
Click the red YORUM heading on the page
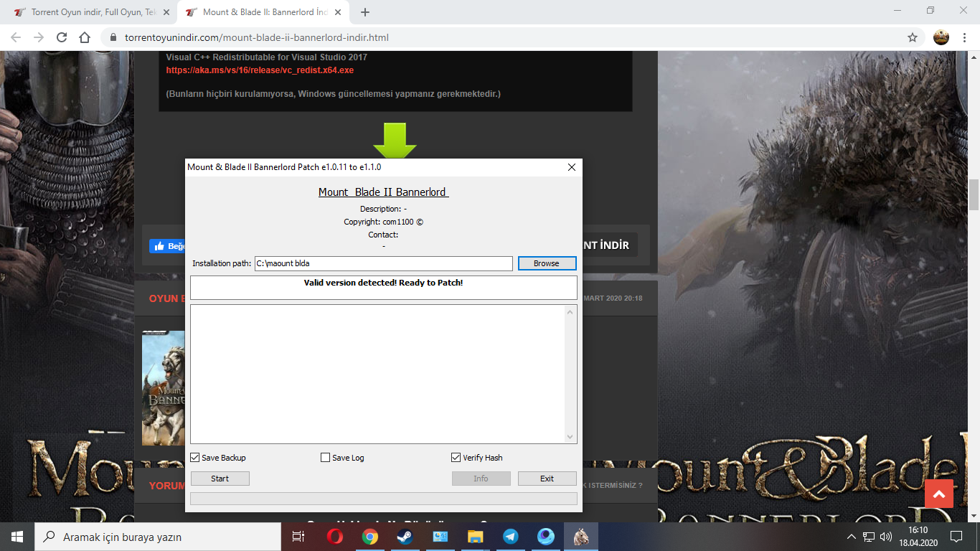coord(167,486)
